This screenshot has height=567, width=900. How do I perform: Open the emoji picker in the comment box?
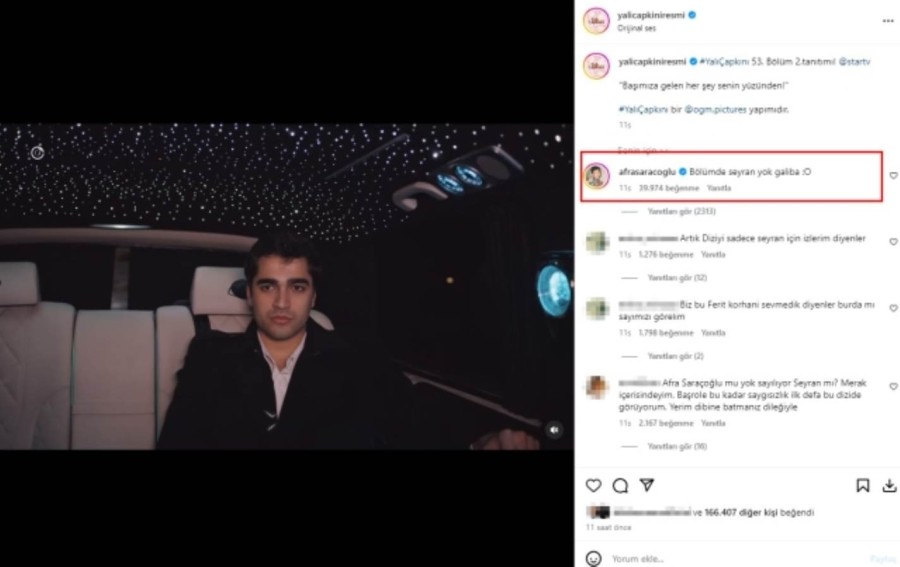[593, 558]
